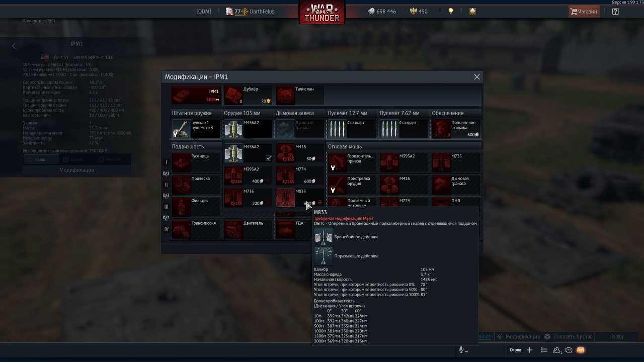Click the Назад back button

pyautogui.click(x=616, y=337)
